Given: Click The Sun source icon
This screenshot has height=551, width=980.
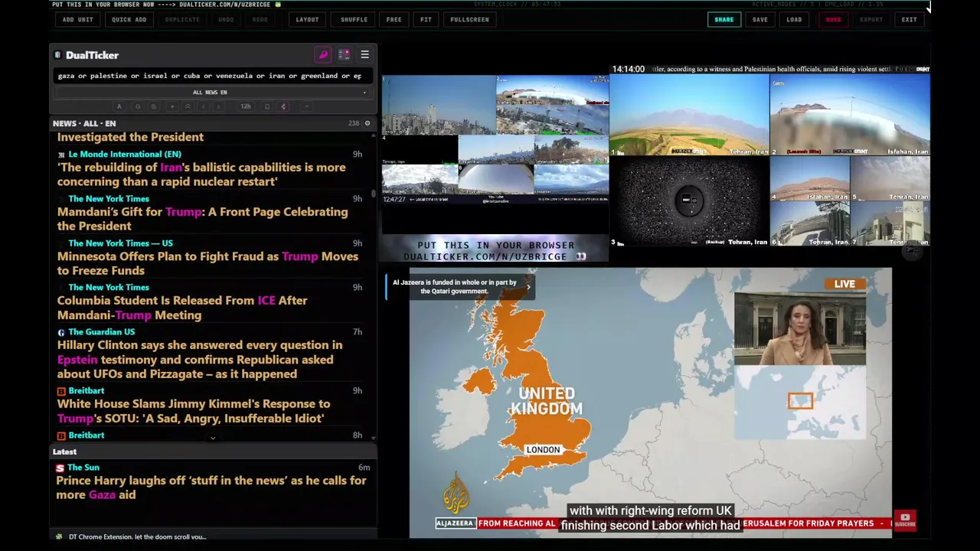Looking at the screenshot, I should 60,468.
